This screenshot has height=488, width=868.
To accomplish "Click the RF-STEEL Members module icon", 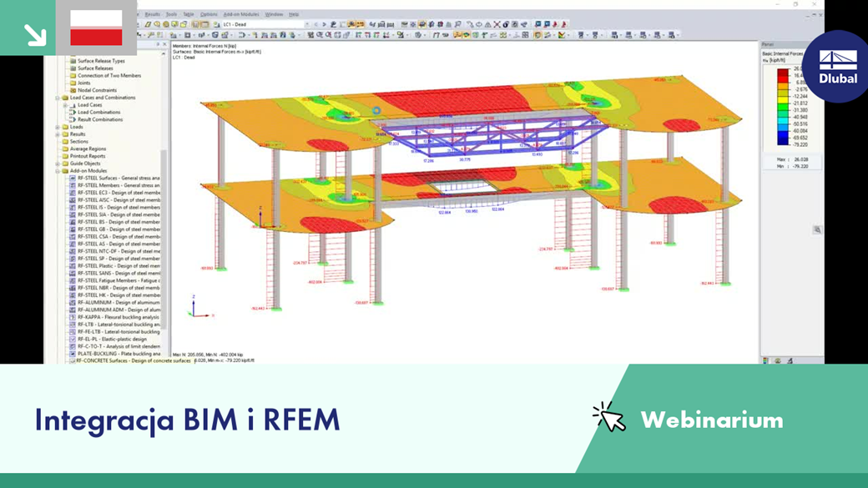I will (x=73, y=185).
